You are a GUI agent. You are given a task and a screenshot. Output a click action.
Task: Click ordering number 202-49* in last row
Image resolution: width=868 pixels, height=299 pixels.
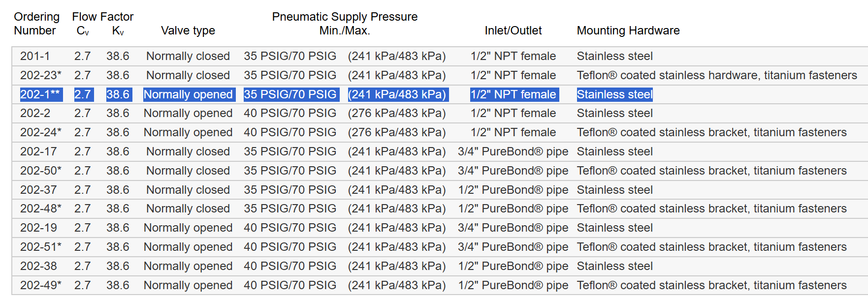tap(41, 285)
